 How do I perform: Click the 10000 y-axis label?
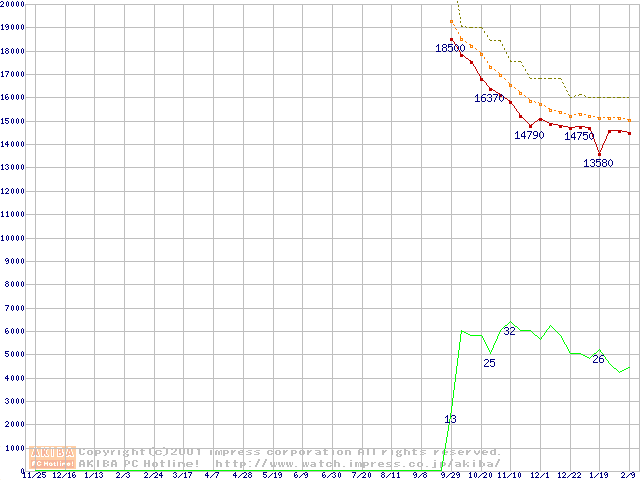point(12,238)
